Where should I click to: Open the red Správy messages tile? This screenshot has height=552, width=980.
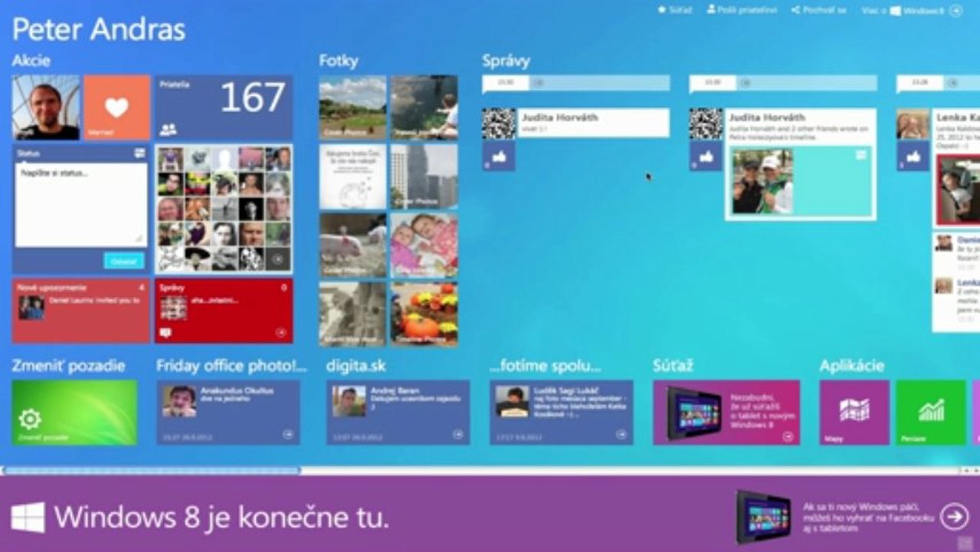tap(224, 310)
